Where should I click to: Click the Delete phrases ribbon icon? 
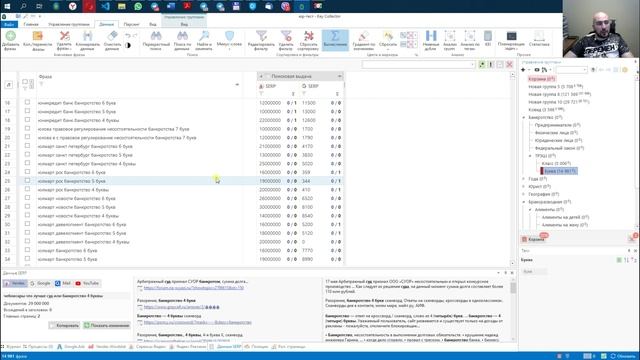[64, 36]
